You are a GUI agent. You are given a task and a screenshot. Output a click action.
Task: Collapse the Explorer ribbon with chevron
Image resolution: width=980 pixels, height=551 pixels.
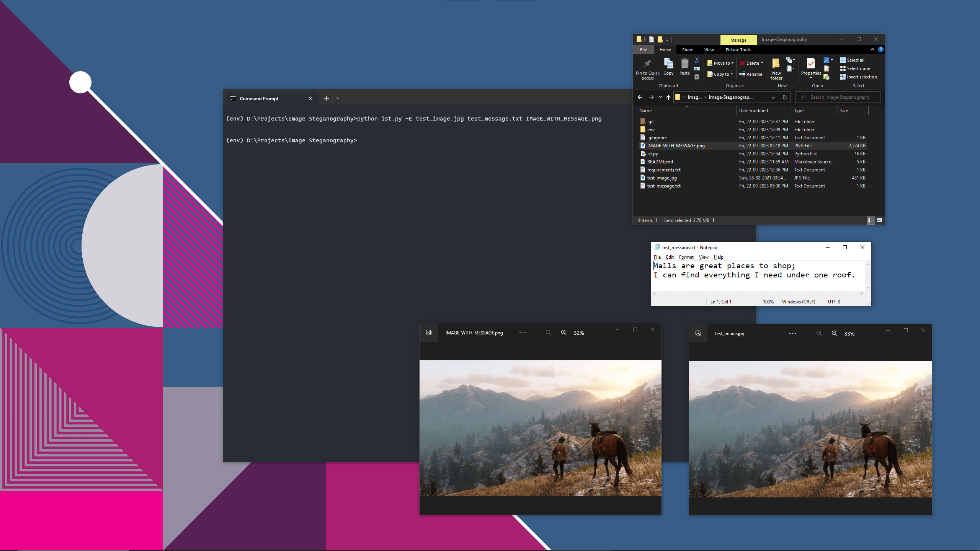[x=872, y=49]
